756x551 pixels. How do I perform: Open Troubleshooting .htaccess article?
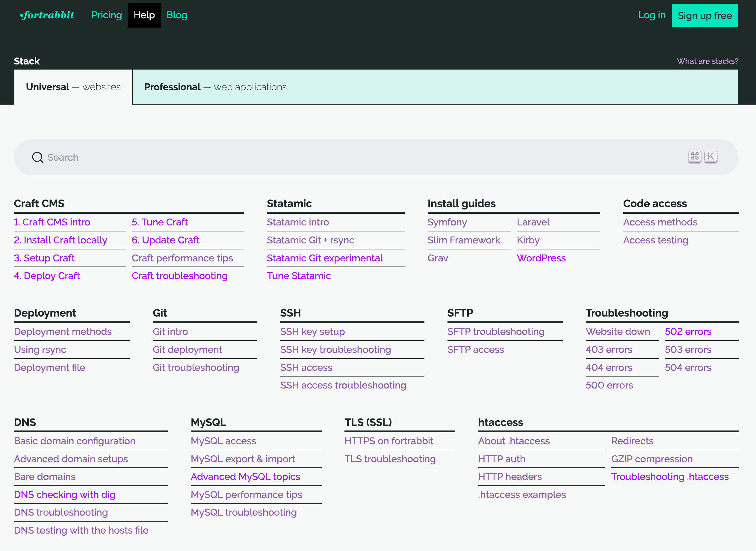pyautogui.click(x=669, y=477)
